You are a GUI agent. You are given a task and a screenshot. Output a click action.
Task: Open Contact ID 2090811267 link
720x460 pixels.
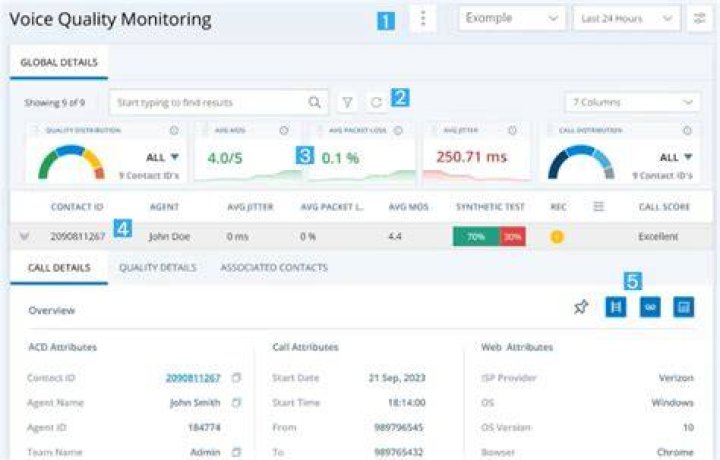click(x=193, y=378)
